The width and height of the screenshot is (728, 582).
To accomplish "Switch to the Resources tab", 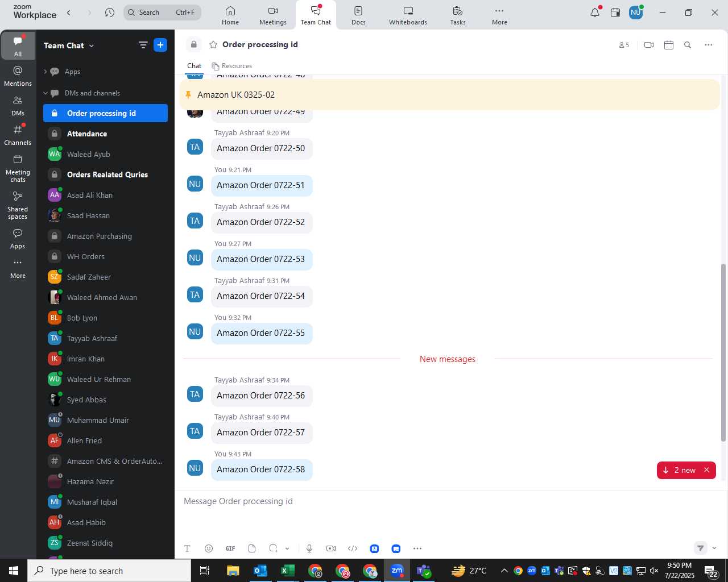I will pos(231,66).
